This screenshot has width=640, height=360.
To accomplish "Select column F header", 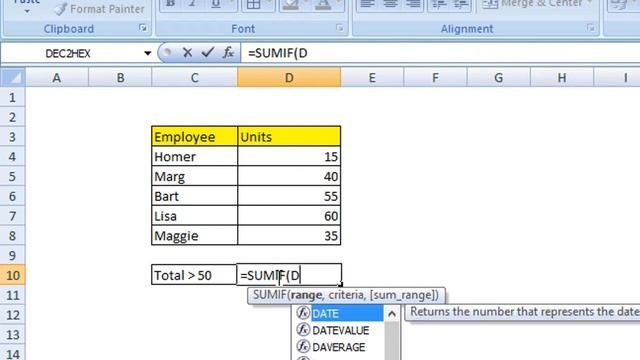I will (435, 78).
